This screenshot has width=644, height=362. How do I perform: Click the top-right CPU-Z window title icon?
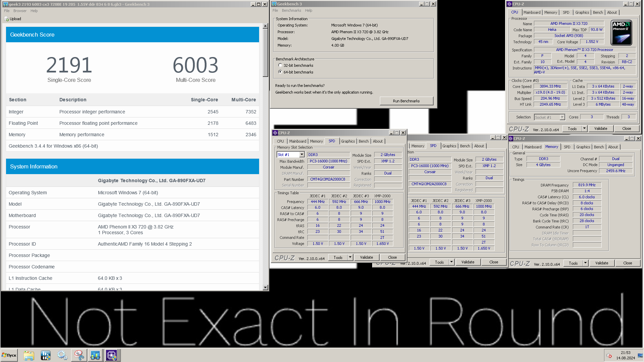coord(509,4)
